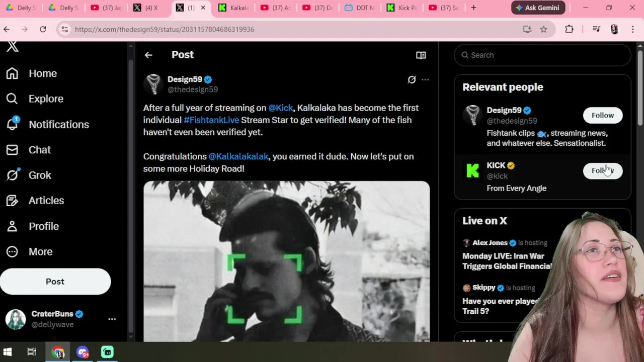The height and width of the screenshot is (362, 644).
Task: Follow KICK in Relevant people
Action: pos(603,170)
